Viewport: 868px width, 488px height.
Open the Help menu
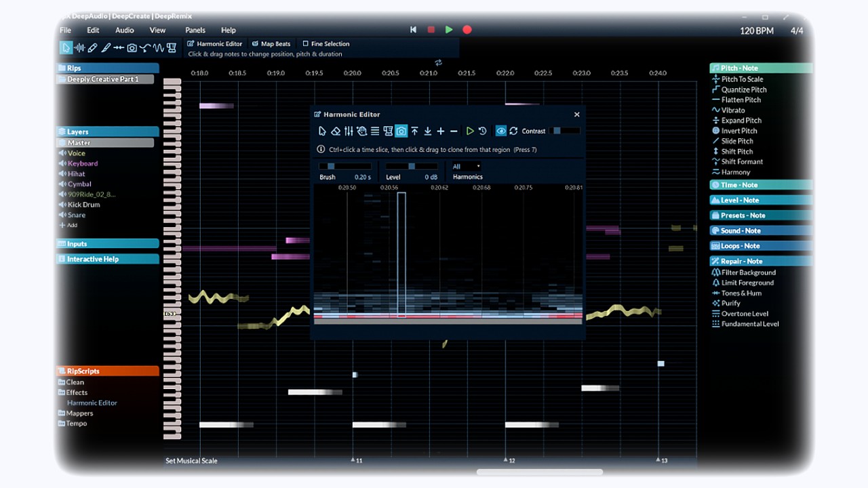[229, 30]
